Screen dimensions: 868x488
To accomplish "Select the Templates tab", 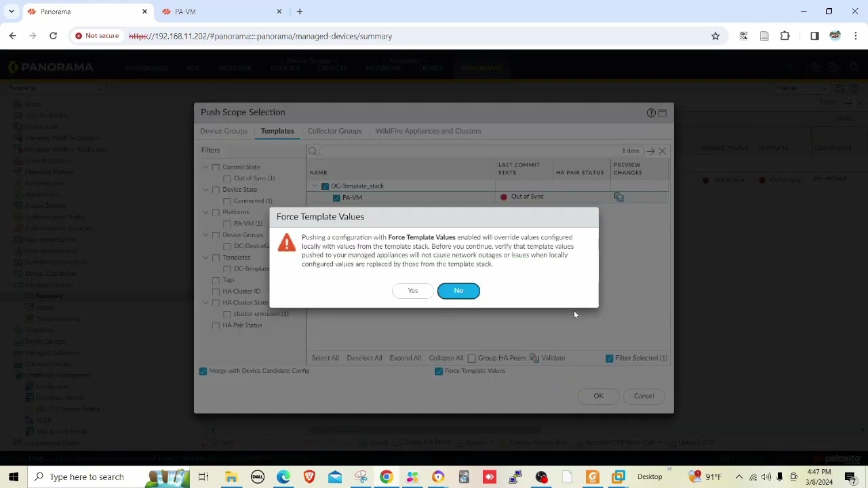I will [x=277, y=131].
